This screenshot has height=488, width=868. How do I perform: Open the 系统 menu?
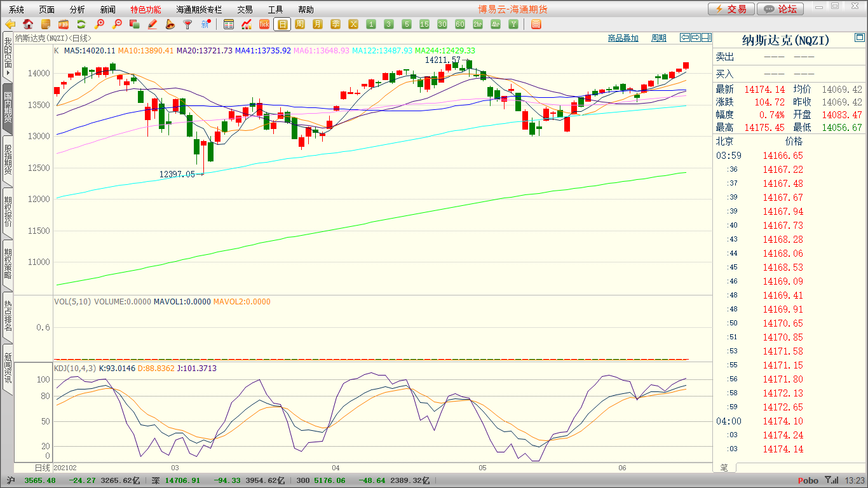[17, 10]
